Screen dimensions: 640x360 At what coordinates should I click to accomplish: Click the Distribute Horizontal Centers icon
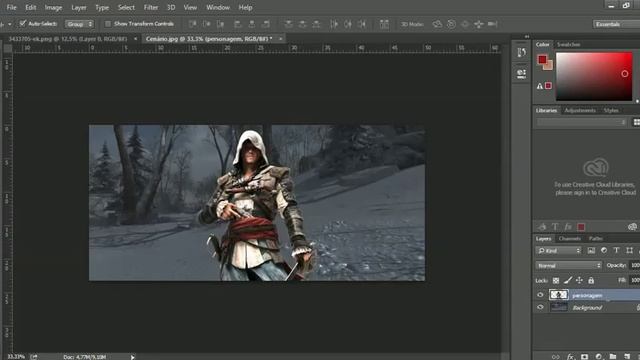348,24
